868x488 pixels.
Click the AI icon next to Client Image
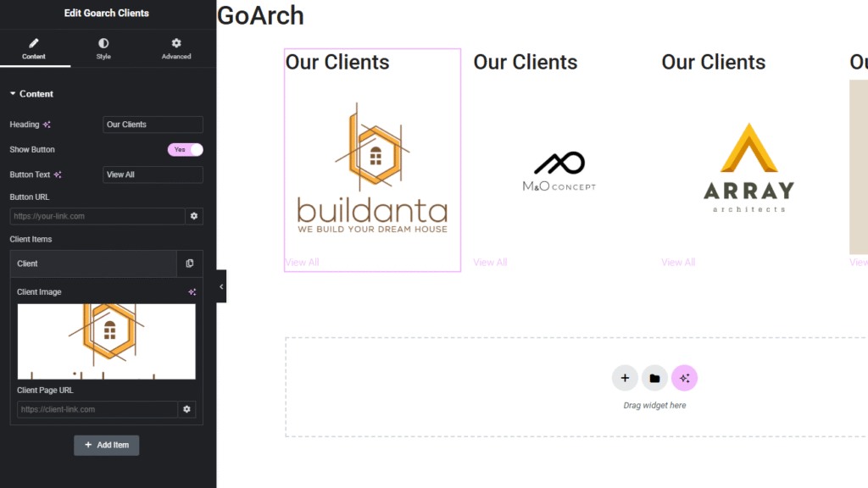(192, 292)
